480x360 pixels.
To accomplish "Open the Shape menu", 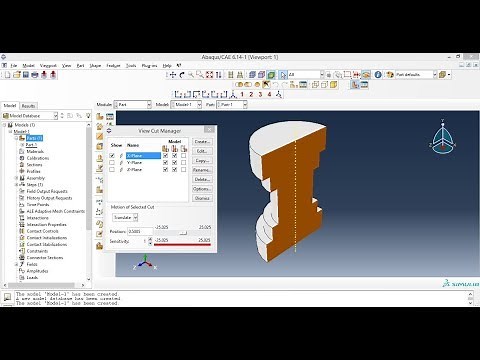I will (x=95, y=66).
